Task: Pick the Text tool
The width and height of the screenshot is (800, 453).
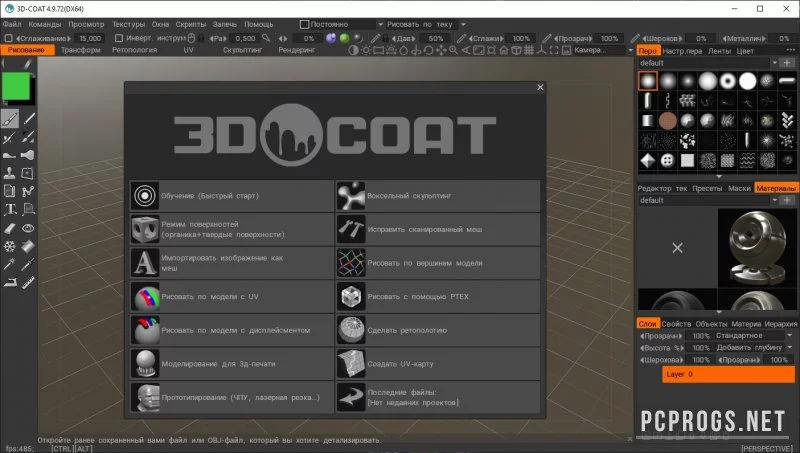Action: click(10, 209)
